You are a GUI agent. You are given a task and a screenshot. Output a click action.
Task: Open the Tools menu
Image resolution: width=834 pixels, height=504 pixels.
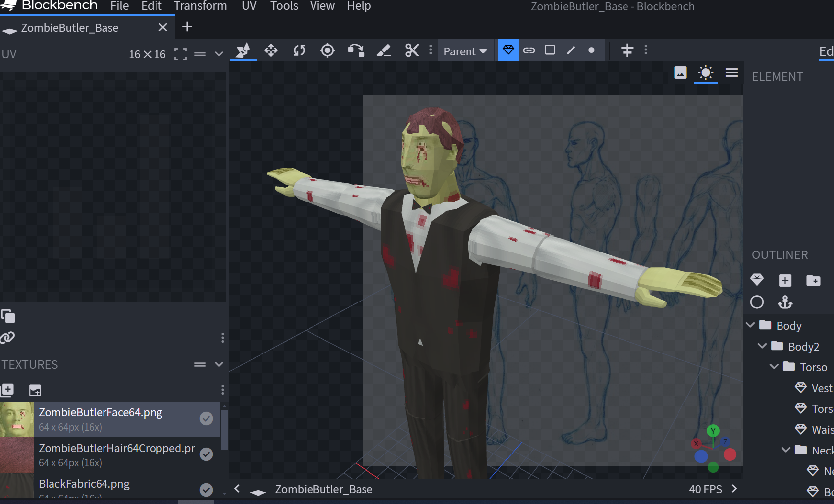(x=284, y=6)
